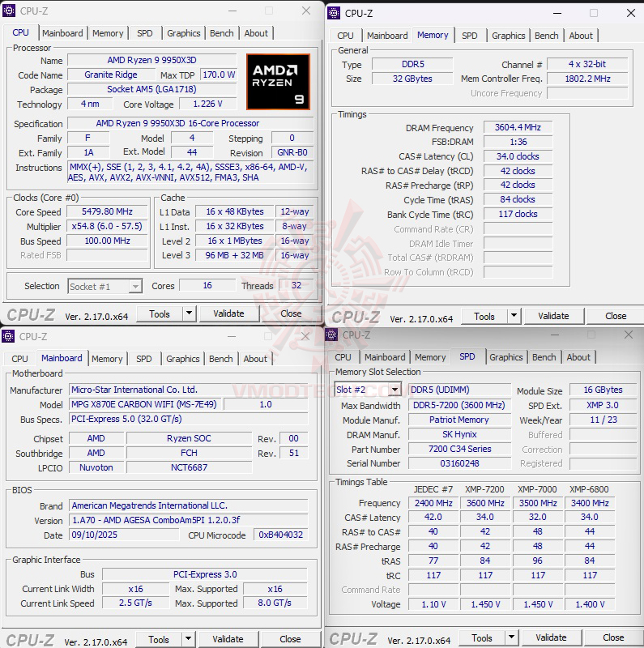
Task: Click Tools button in CPU tab window
Action: pos(160,313)
